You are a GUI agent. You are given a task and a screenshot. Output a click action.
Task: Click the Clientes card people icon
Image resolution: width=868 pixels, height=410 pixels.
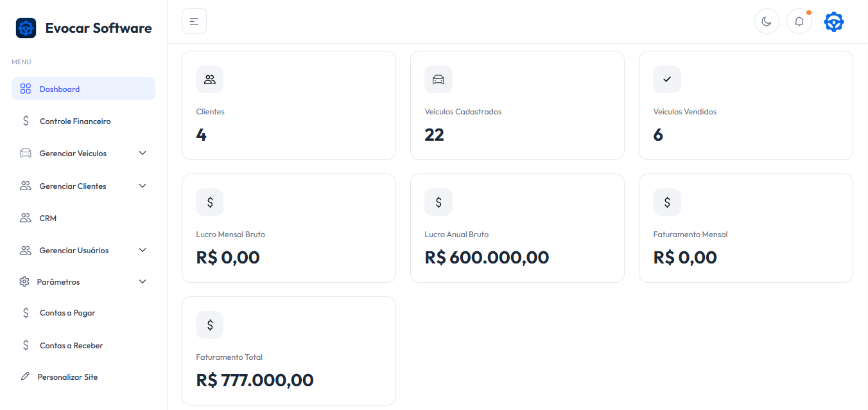click(209, 80)
